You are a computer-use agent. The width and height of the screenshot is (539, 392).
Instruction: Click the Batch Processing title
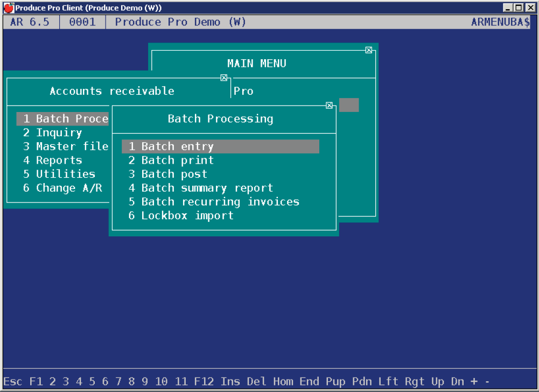(221, 119)
